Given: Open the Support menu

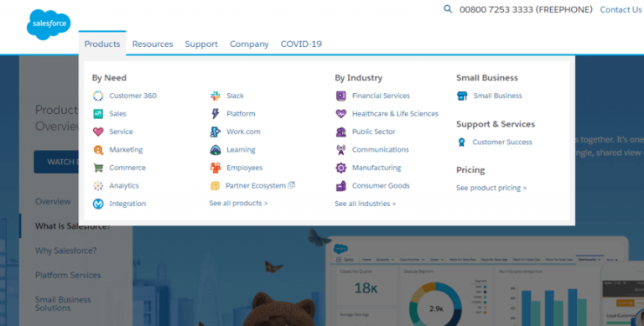Looking at the screenshot, I should point(201,44).
